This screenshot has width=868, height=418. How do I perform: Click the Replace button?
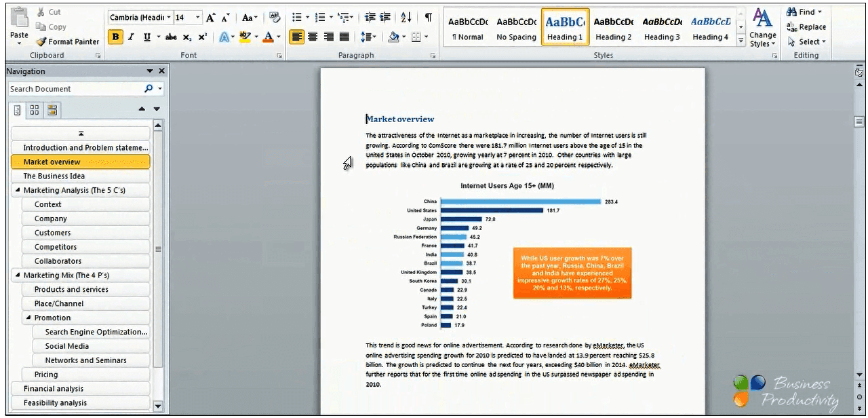807,27
